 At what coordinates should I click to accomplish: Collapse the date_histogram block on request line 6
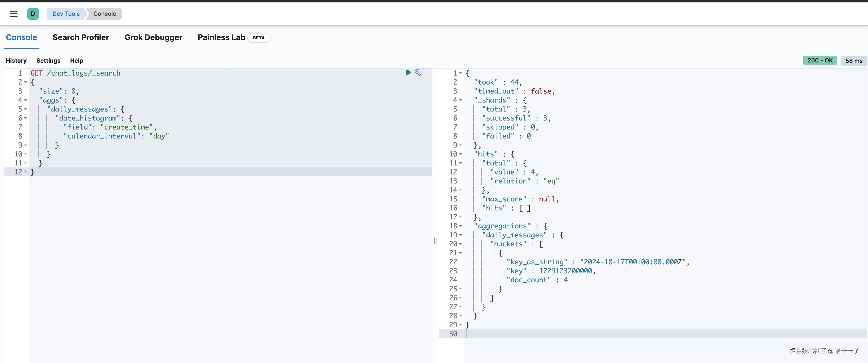pyautogui.click(x=26, y=118)
